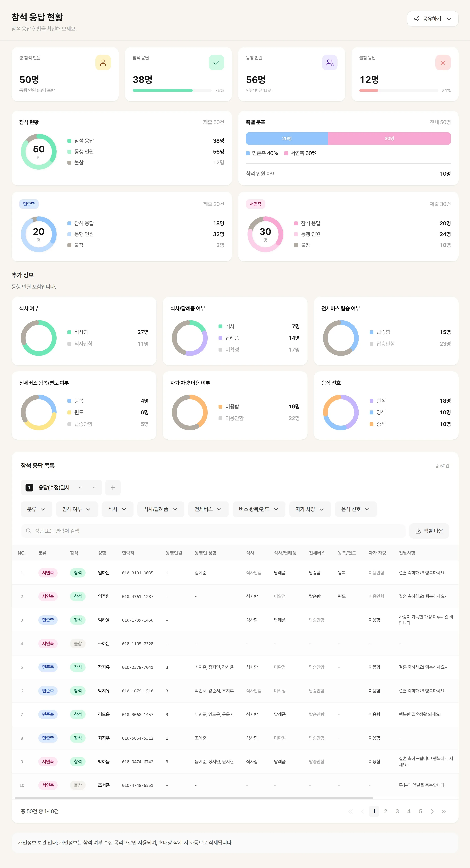Image resolution: width=470 pixels, height=868 pixels.
Task: Click the pink 30명 segment in 측별 분포 bar
Action: [389, 139]
